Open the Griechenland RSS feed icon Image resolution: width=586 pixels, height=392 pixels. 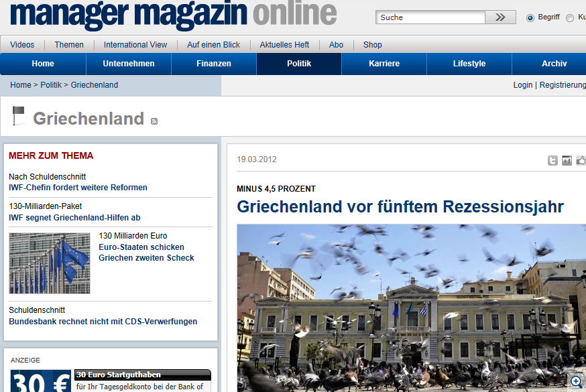pyautogui.click(x=154, y=121)
